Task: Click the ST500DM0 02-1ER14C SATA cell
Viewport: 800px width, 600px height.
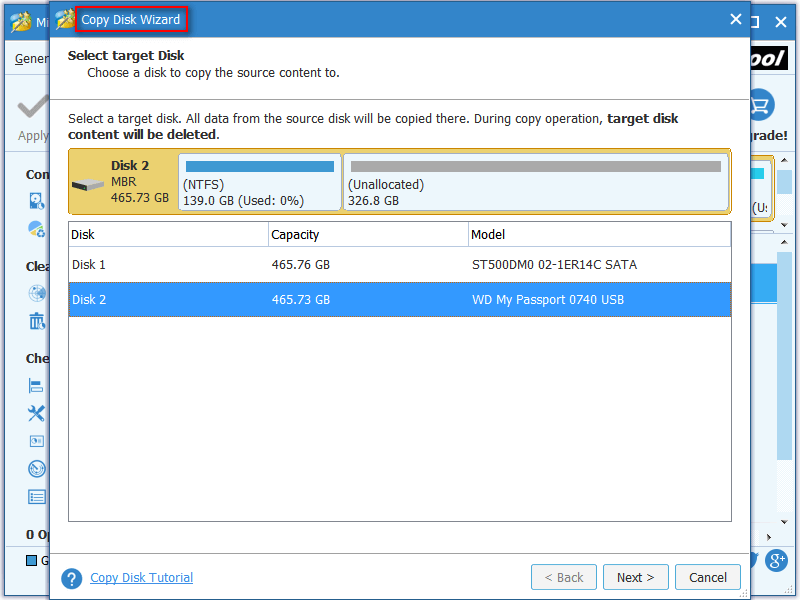Action: (554, 265)
